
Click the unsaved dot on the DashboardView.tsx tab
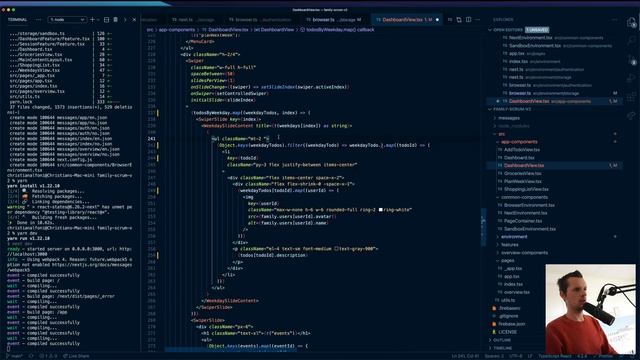(437, 20)
